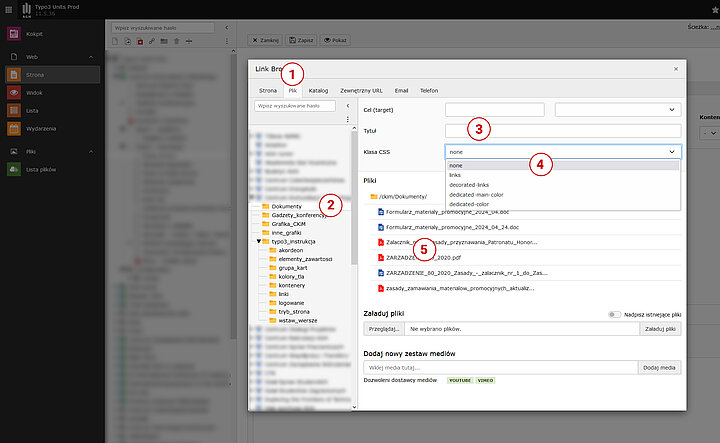The width and height of the screenshot is (720, 443).
Task: Click the dialog file tree search field
Action: point(295,106)
